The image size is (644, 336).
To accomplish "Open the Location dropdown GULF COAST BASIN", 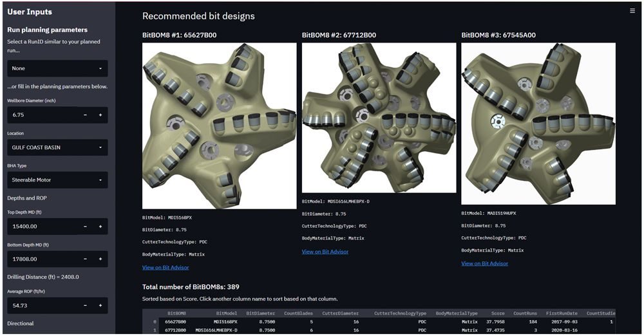I will click(x=57, y=147).
